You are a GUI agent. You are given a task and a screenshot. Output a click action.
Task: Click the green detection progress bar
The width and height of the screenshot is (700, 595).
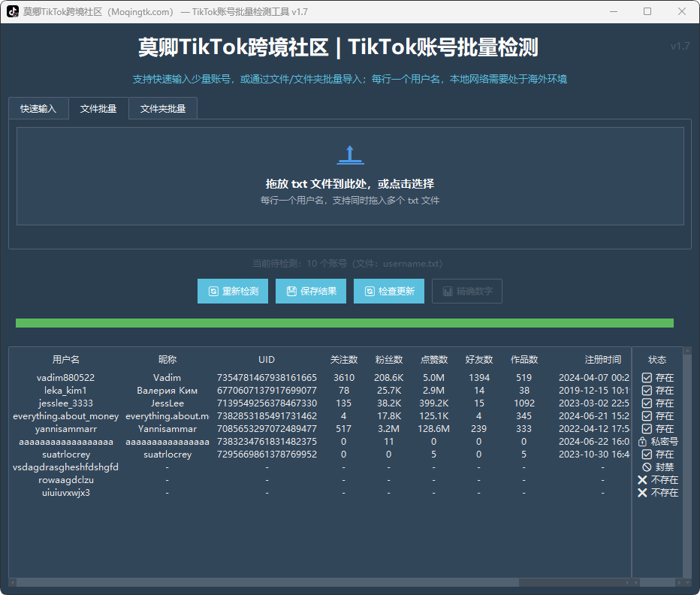click(x=345, y=323)
